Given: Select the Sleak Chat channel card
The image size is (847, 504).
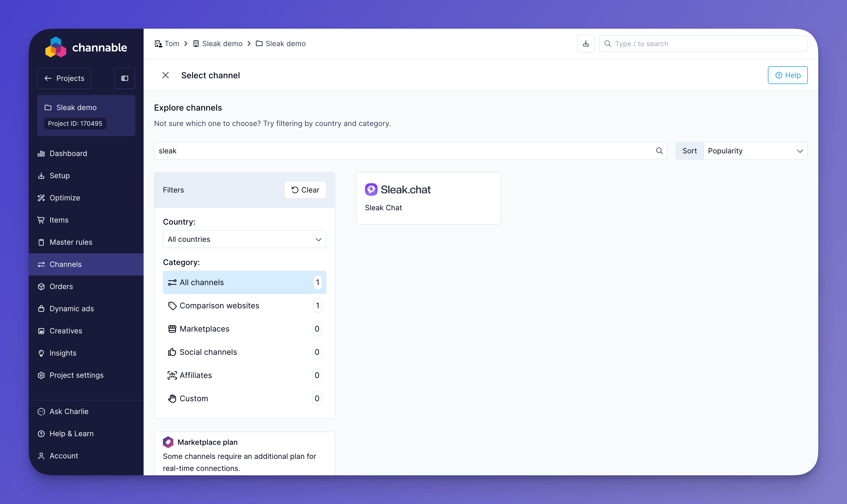Looking at the screenshot, I should pyautogui.click(x=428, y=198).
